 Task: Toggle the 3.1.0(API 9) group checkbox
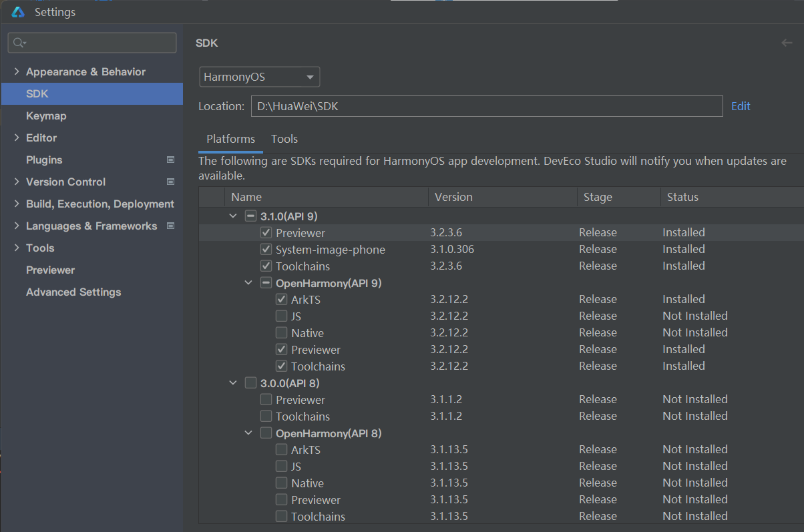coord(250,216)
